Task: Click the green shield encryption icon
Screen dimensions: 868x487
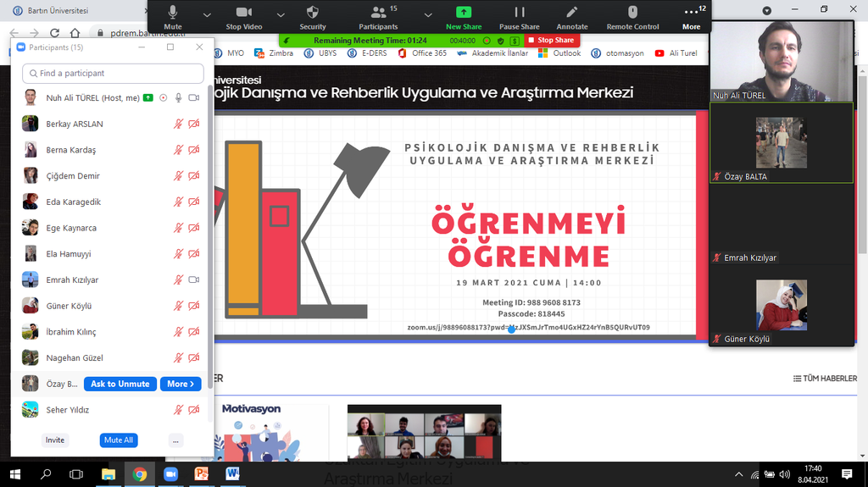Action: tap(500, 41)
